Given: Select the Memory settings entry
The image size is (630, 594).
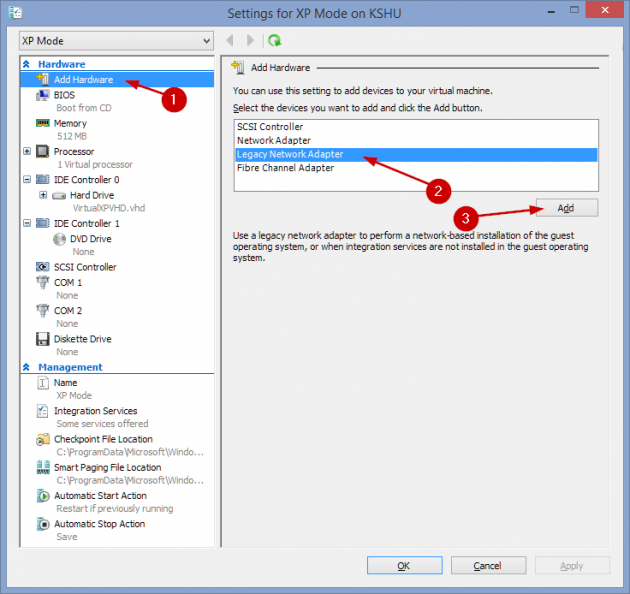Looking at the screenshot, I should (70, 123).
